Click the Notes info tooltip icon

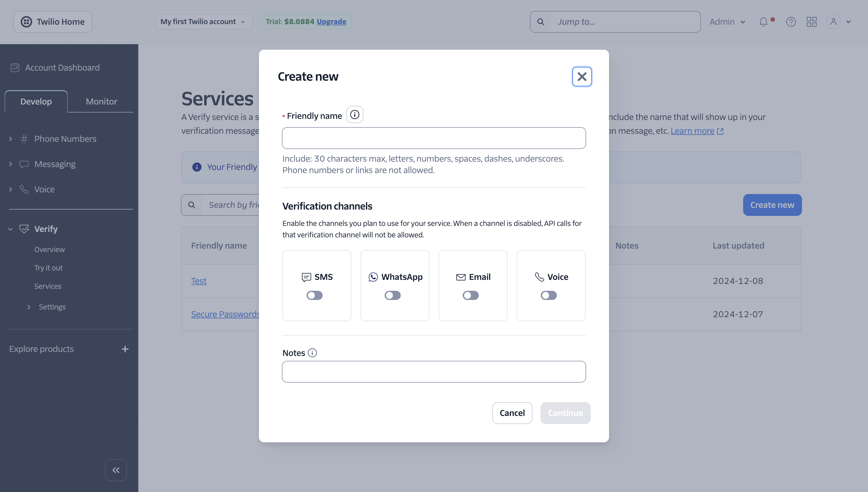312,353
